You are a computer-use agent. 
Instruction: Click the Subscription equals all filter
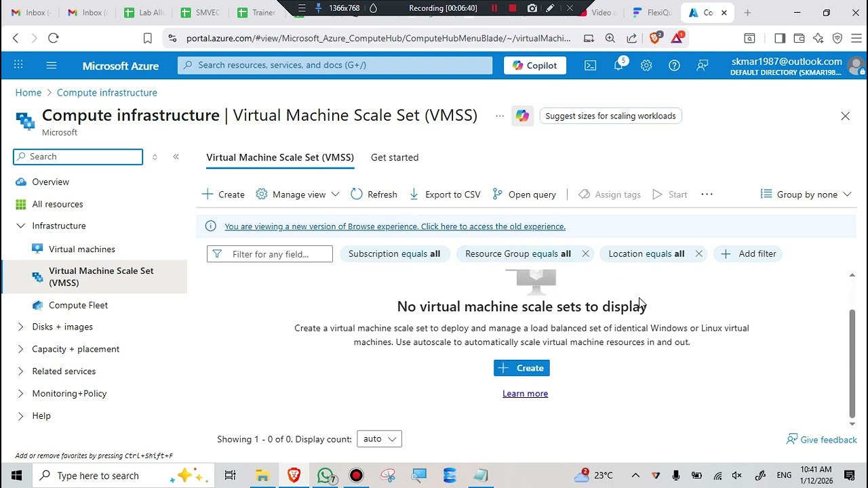pyautogui.click(x=394, y=253)
